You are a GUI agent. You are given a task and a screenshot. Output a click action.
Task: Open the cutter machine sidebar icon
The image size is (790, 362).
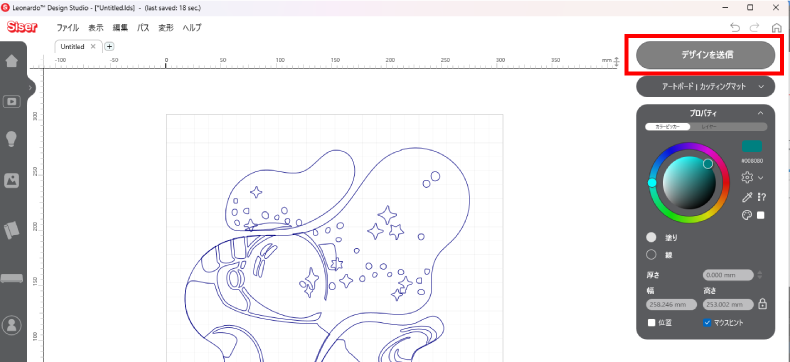11,278
